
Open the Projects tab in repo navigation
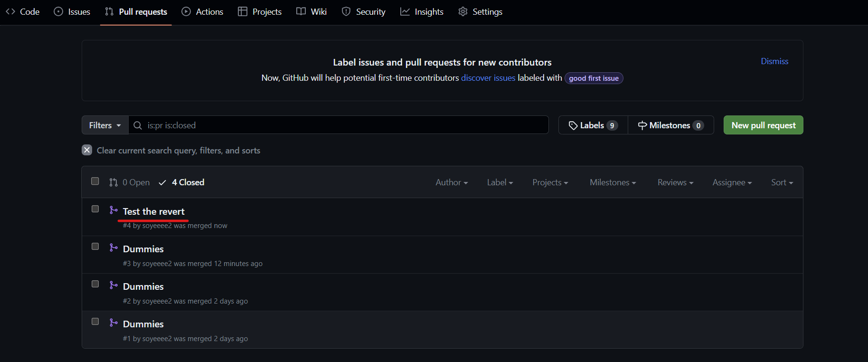pos(260,12)
